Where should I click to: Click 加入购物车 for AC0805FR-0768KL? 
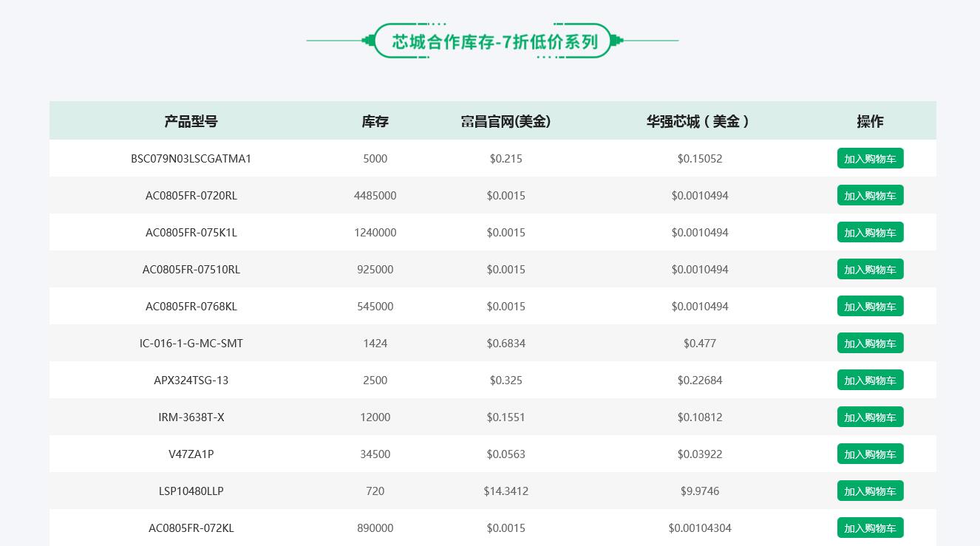(x=870, y=306)
